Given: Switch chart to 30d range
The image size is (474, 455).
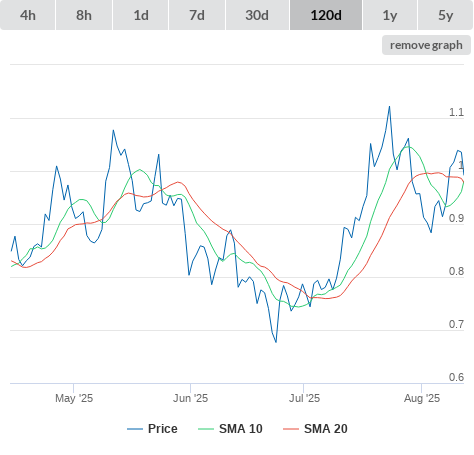Looking at the screenshot, I should pyautogui.click(x=257, y=15).
